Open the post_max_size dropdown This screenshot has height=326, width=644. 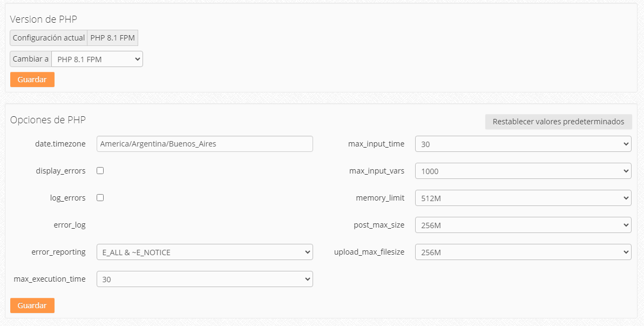[523, 225]
